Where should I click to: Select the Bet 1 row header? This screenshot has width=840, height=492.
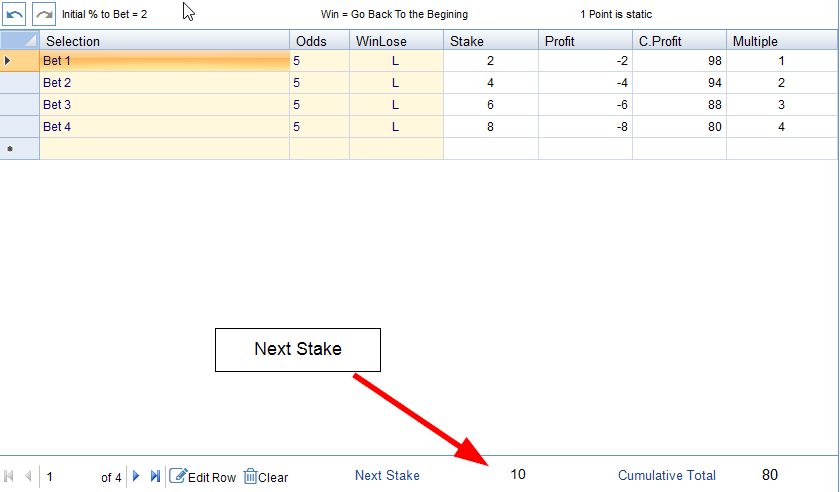coord(19,61)
